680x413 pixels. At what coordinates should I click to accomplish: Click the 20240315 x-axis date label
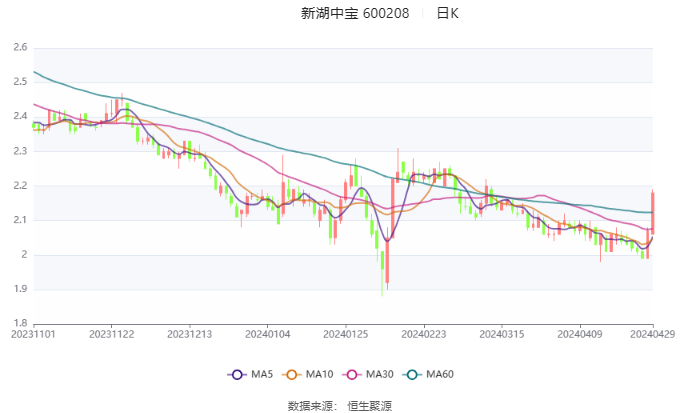[502, 334]
